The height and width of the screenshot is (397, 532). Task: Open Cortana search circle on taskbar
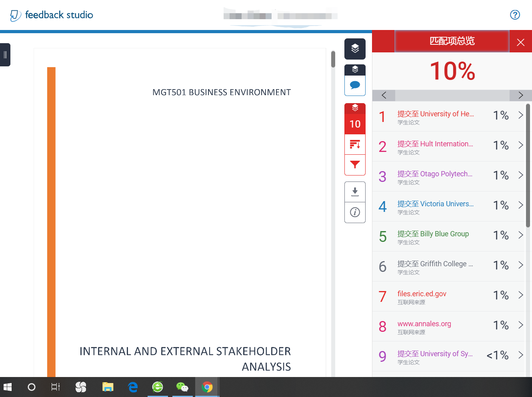pyautogui.click(x=31, y=387)
